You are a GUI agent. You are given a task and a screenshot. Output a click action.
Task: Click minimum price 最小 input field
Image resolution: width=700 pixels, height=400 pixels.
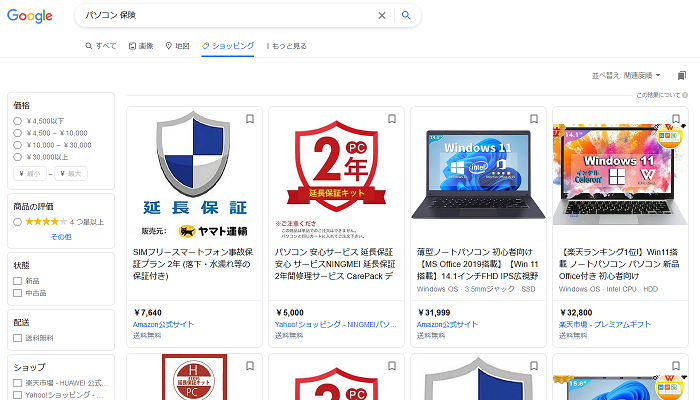[x=30, y=174]
